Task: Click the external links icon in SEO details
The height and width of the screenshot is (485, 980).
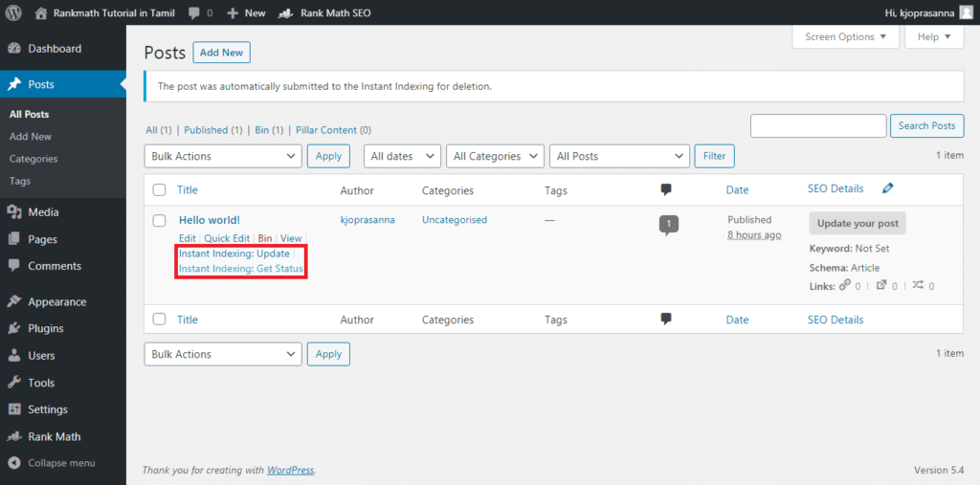Action: click(881, 285)
